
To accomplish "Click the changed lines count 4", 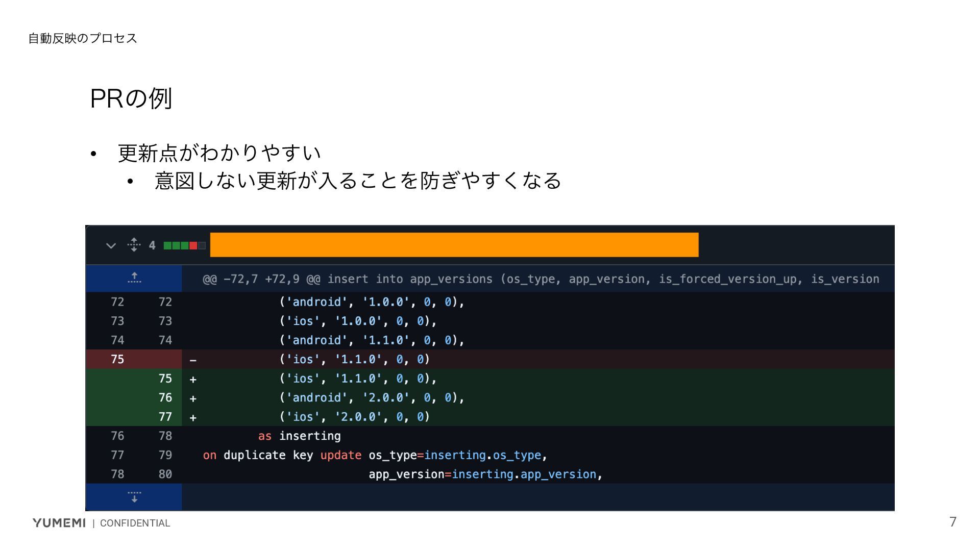I will click(152, 245).
